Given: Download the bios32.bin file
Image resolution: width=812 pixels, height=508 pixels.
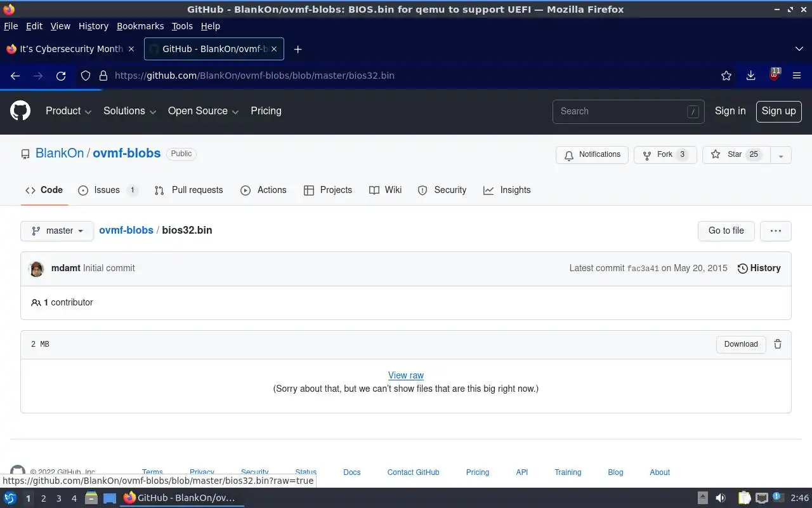Looking at the screenshot, I should click(741, 344).
